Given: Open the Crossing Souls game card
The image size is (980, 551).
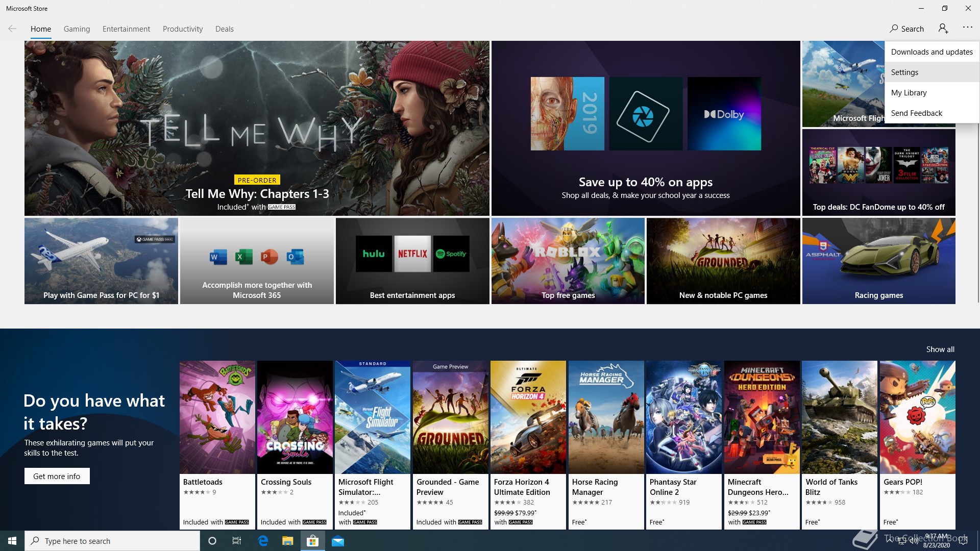Looking at the screenshot, I should pyautogui.click(x=295, y=445).
